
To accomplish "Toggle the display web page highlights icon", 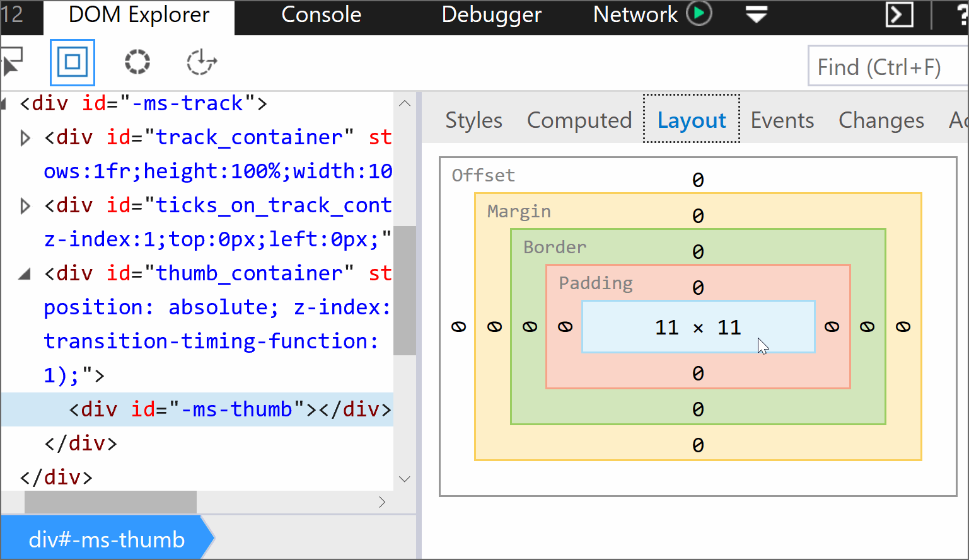I will tap(73, 62).
